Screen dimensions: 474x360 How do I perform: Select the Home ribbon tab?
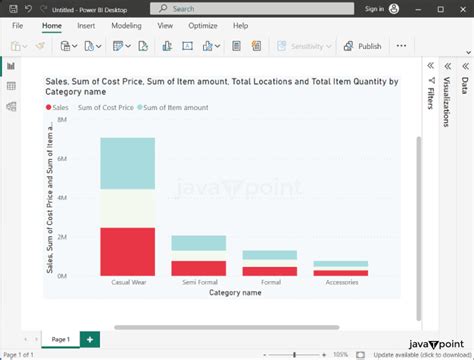pyautogui.click(x=52, y=26)
